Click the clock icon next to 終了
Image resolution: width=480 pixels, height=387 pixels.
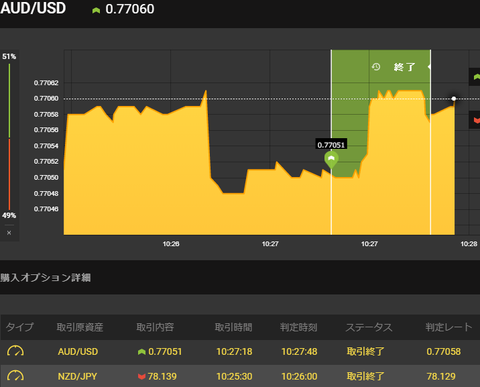point(376,67)
